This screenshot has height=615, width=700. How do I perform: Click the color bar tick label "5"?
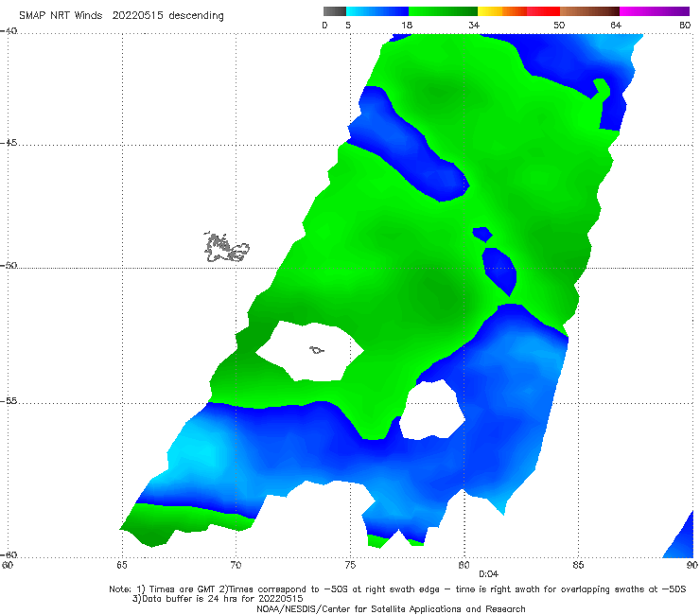[348, 25]
